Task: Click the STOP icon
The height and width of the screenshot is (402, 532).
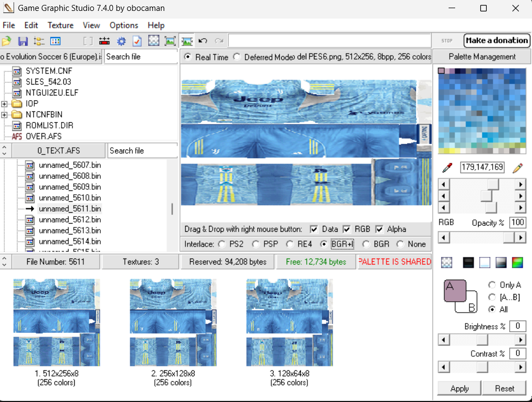Action: click(447, 41)
